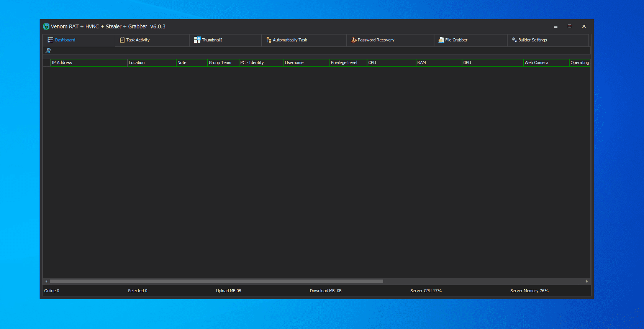
Task: Click the Web Camera column header
Action: click(546, 63)
